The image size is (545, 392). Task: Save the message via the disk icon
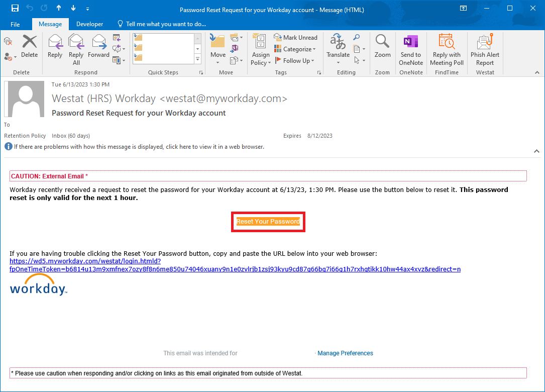coord(15,9)
